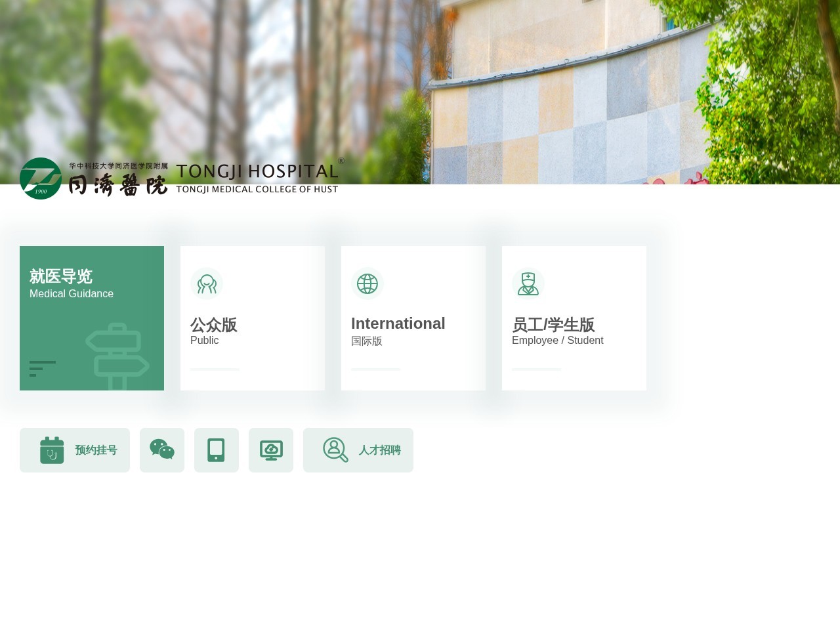Image resolution: width=840 pixels, height=630 pixels.
Task: Click the signpost icon in Medical Guidance card
Action: [117, 357]
